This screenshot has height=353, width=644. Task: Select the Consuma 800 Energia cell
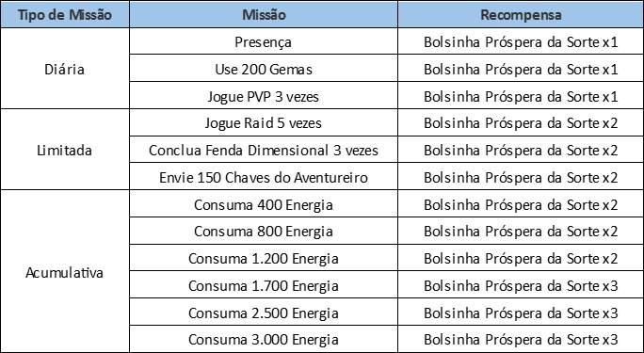pos(264,231)
